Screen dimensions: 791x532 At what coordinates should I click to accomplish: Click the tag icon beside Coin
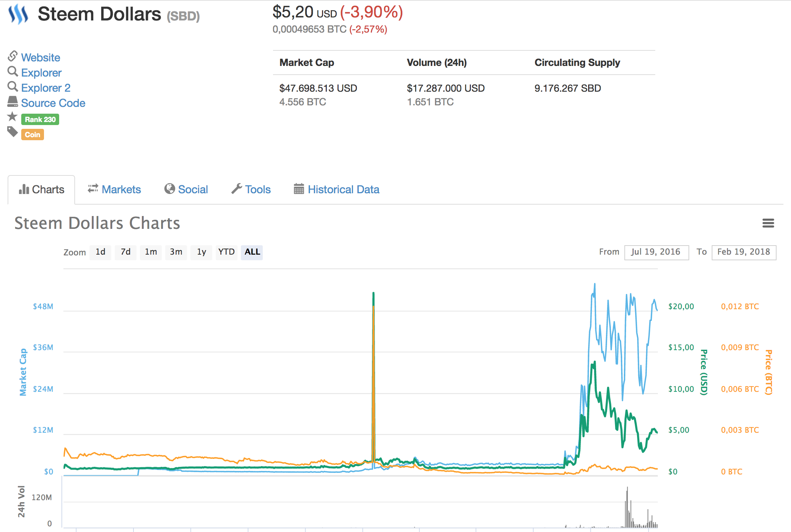pos(13,132)
